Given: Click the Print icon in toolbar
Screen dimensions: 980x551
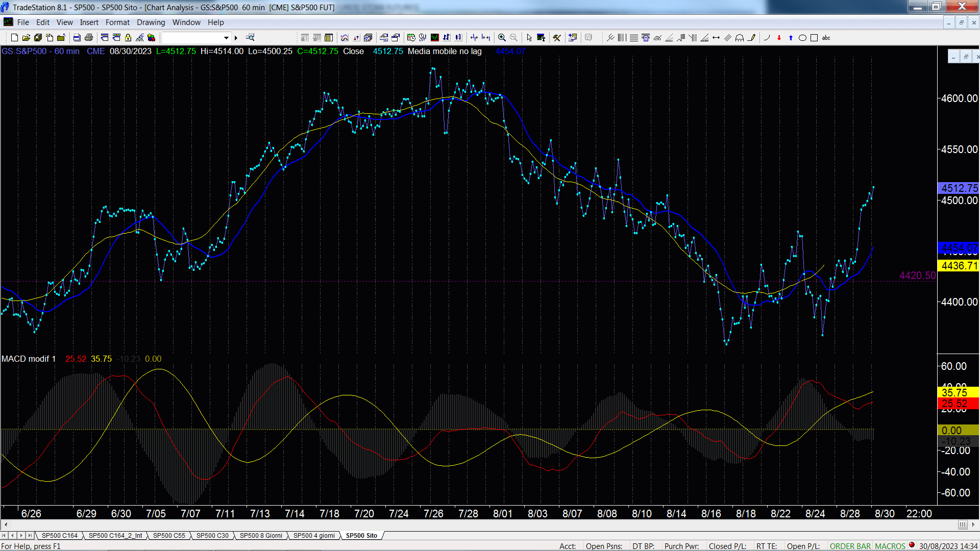Looking at the screenshot, I should 88,37.
